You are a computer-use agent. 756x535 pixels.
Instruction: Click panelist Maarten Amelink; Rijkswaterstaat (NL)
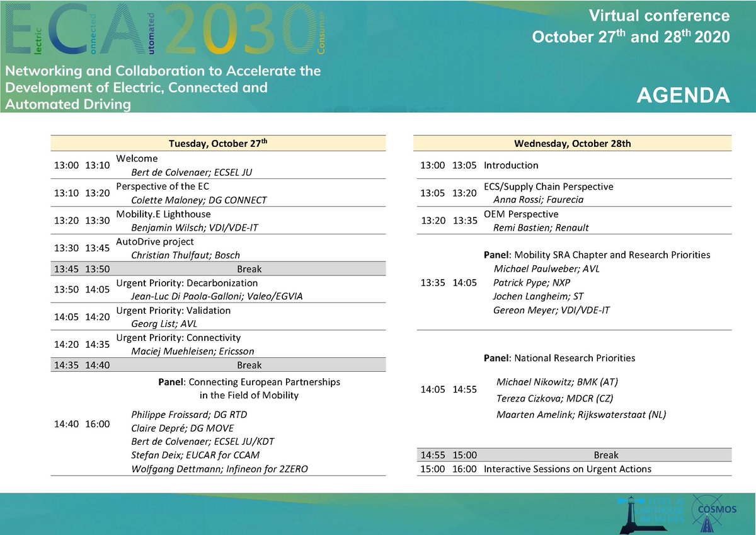(x=581, y=415)
